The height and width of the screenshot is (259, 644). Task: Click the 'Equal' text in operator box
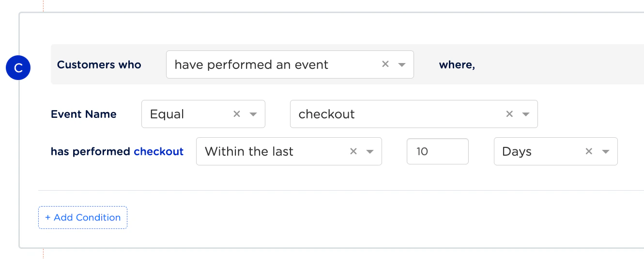click(167, 114)
